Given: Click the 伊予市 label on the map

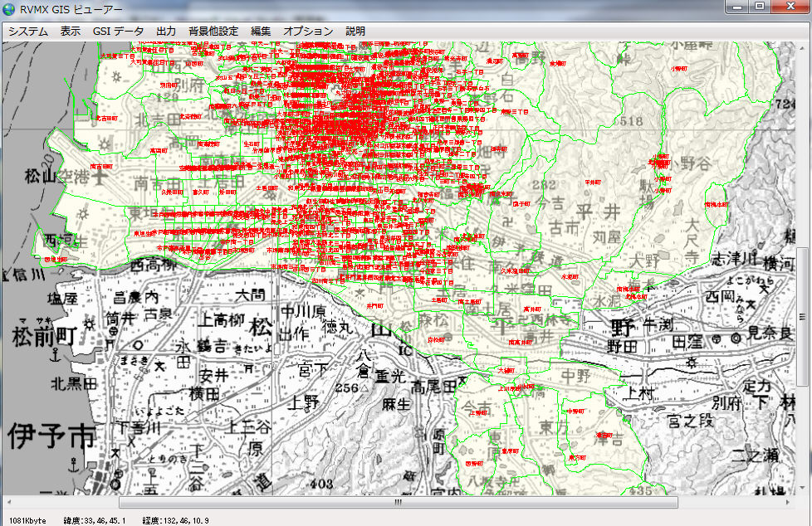Looking at the screenshot, I should (x=50, y=436).
